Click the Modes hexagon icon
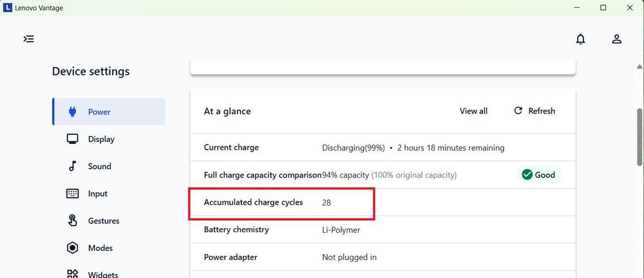The width and height of the screenshot is (644, 278). point(73,248)
